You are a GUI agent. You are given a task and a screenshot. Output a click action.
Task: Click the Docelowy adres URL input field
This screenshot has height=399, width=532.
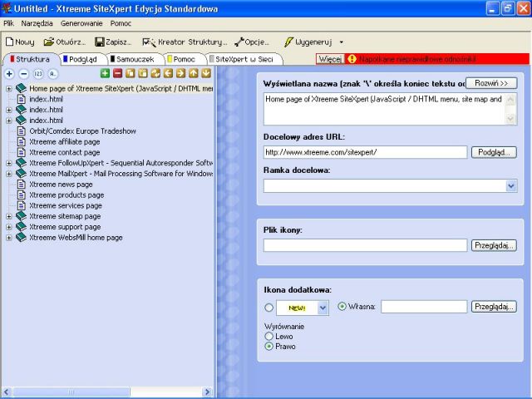(x=365, y=152)
